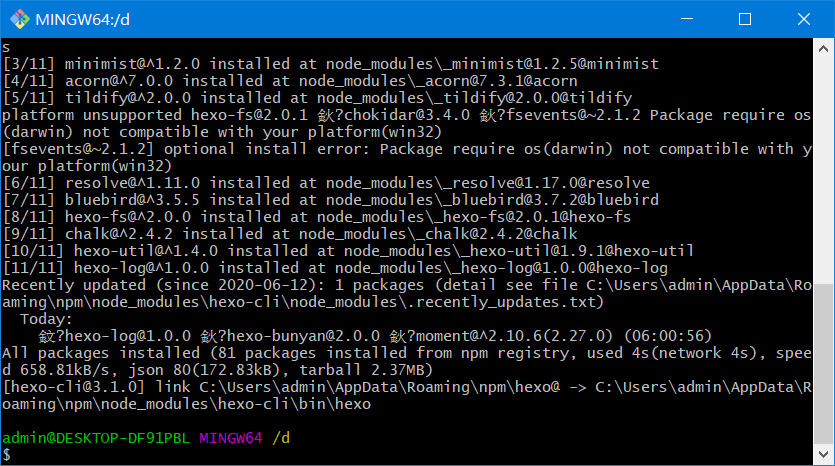Image resolution: width=835 pixels, height=466 pixels.
Task: Click the scrollbar down arrow
Action: tap(823, 454)
